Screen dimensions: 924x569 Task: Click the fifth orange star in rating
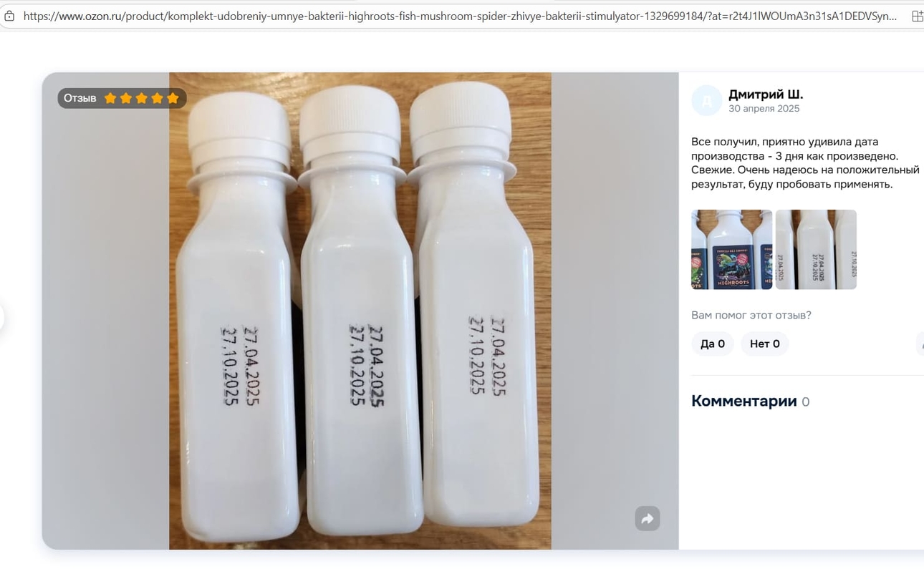click(x=173, y=98)
